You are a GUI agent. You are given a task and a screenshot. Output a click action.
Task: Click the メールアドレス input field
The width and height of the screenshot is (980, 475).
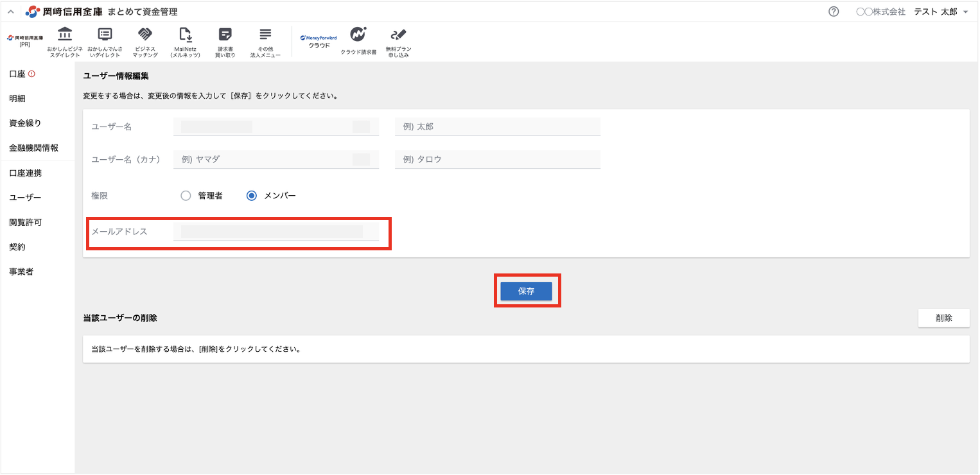[x=276, y=232]
